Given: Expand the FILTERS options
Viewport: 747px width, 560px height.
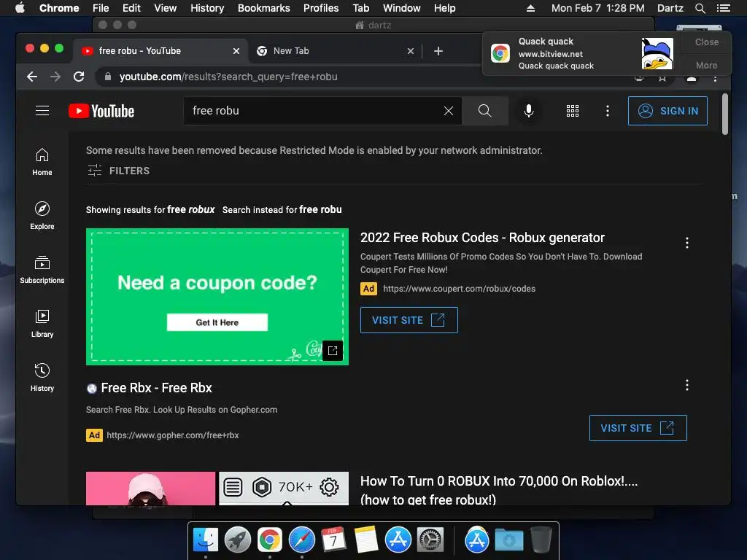Looking at the screenshot, I should 119,171.
